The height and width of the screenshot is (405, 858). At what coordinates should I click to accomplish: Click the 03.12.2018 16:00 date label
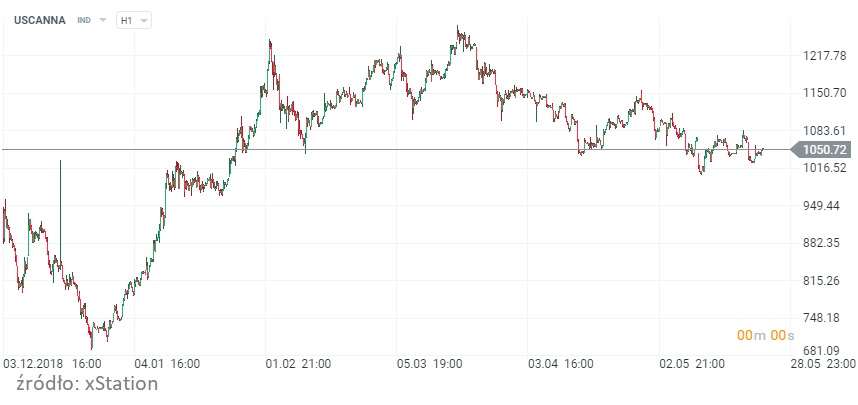click(52, 364)
